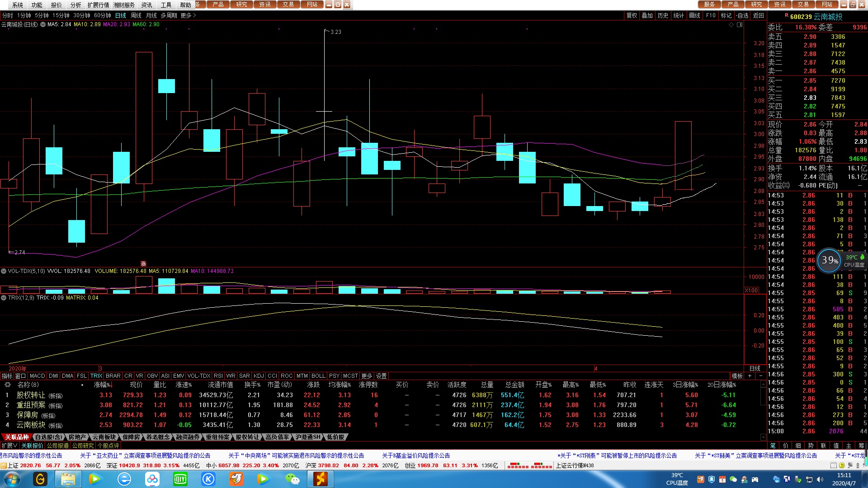This screenshot has height=488, width=868.
Task: Click -自选 remove from watchlist button
Action: click(742, 15)
